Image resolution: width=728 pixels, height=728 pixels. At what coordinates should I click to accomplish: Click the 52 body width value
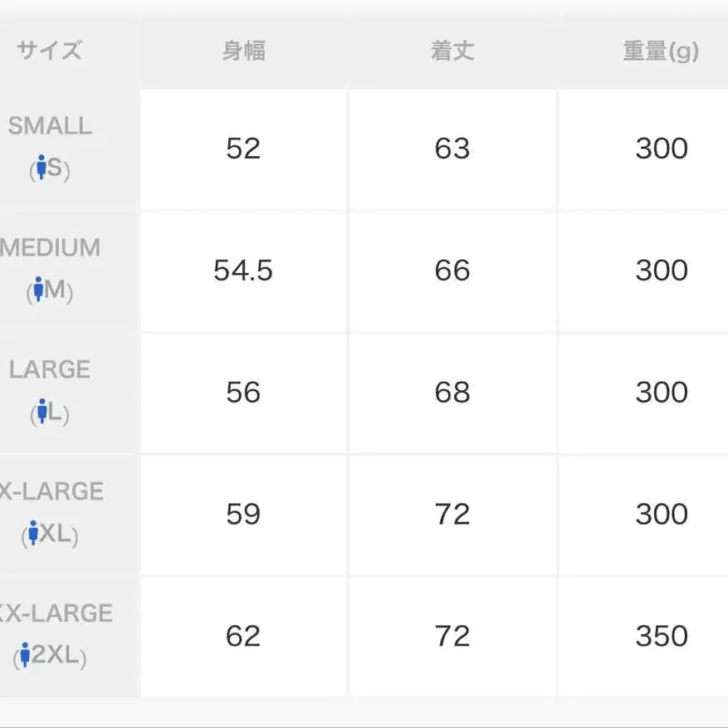coord(243,149)
